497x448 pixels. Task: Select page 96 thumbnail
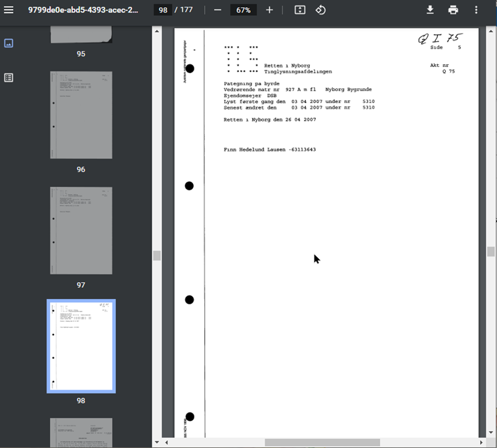(81, 115)
